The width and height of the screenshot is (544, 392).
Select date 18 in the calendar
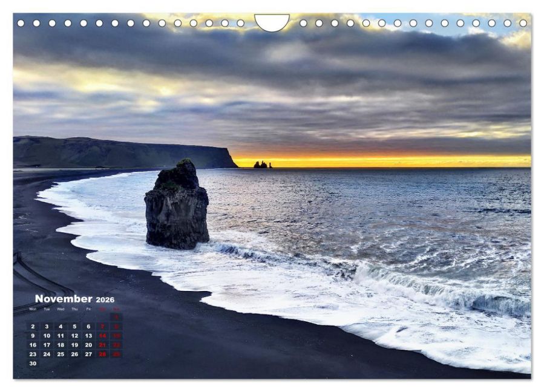click(61, 345)
